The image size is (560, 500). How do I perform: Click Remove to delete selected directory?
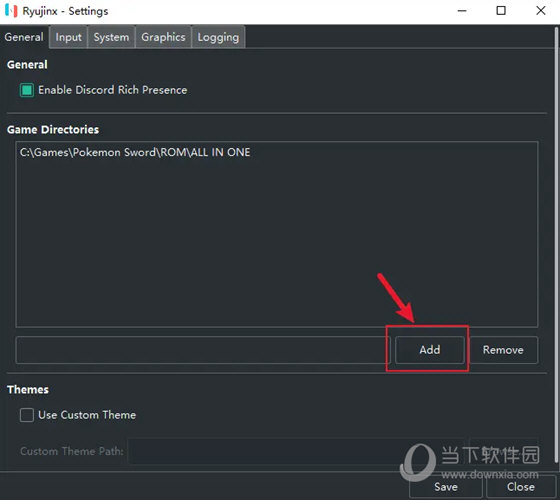click(504, 350)
